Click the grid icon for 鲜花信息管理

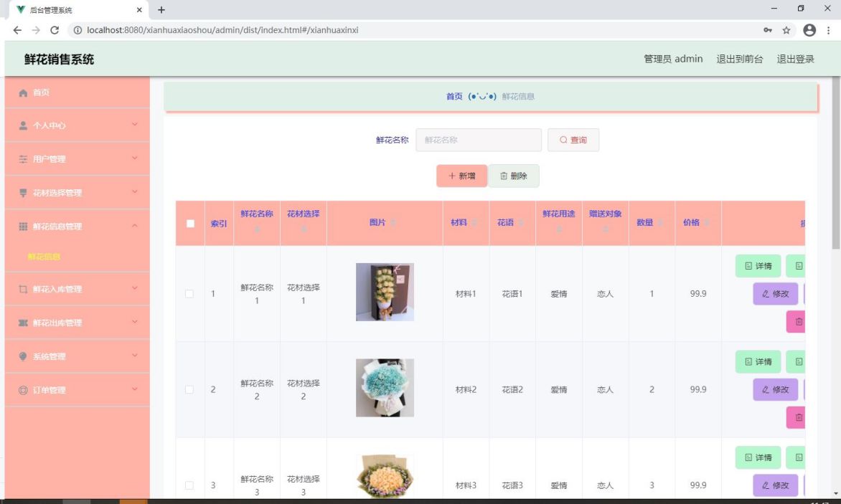pos(23,227)
